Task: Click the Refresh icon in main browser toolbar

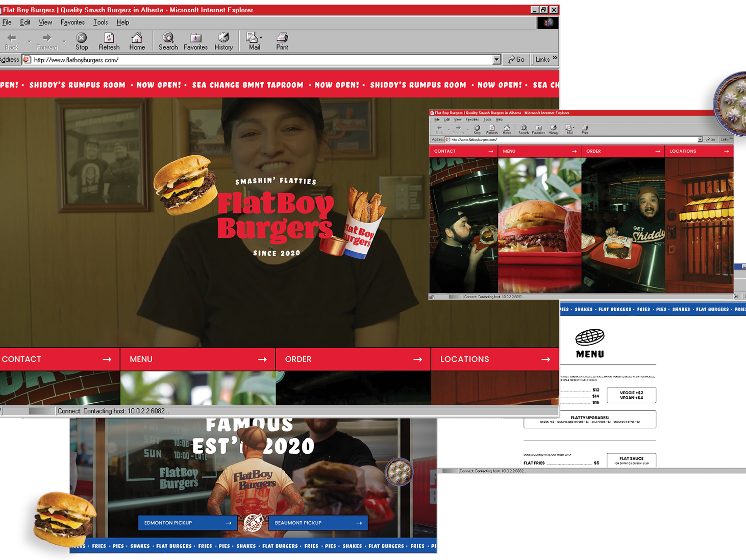Action: coord(109,38)
